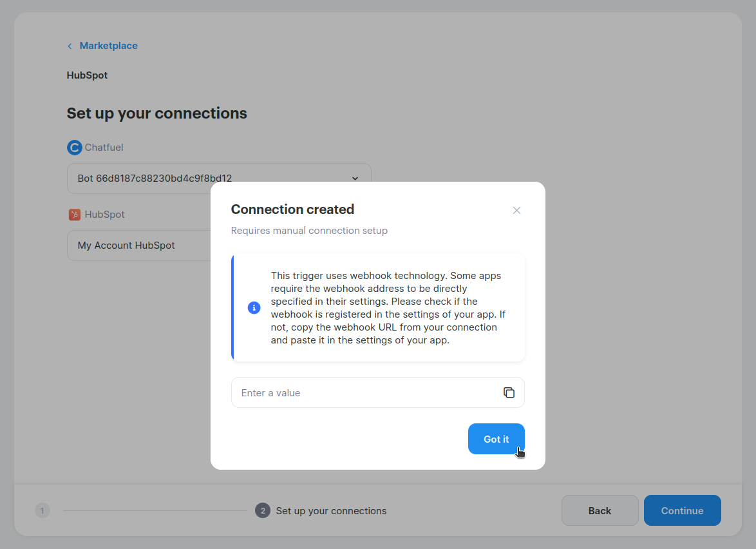Select step 2 Set up your connections
This screenshot has height=549, width=756.
pyautogui.click(x=321, y=510)
